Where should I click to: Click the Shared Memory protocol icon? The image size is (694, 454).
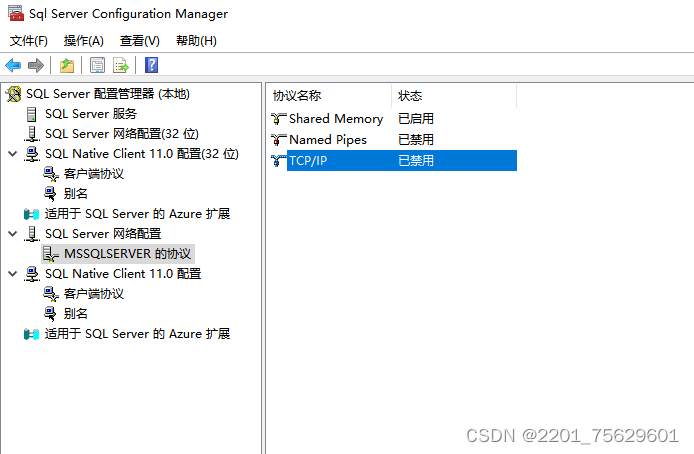278,119
